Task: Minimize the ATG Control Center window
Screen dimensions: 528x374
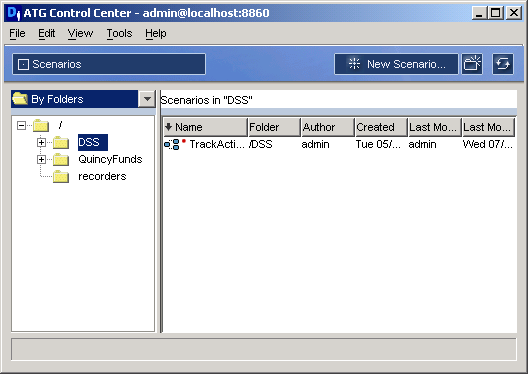Action: pos(479,13)
